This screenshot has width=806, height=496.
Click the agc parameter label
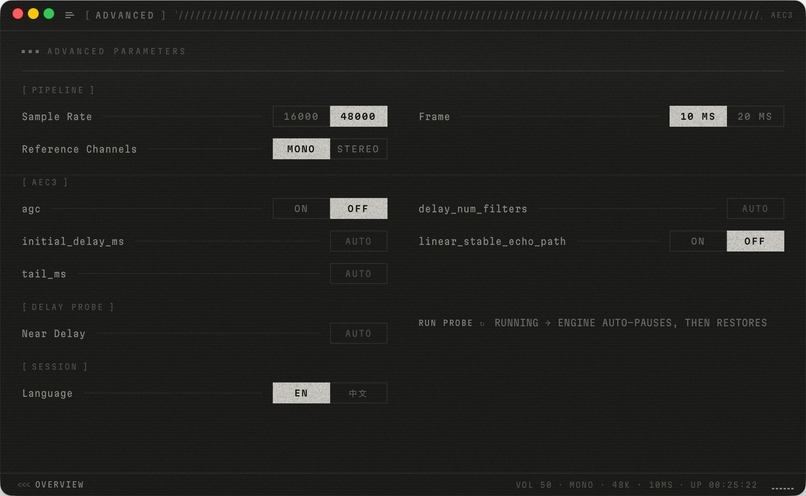coord(31,209)
